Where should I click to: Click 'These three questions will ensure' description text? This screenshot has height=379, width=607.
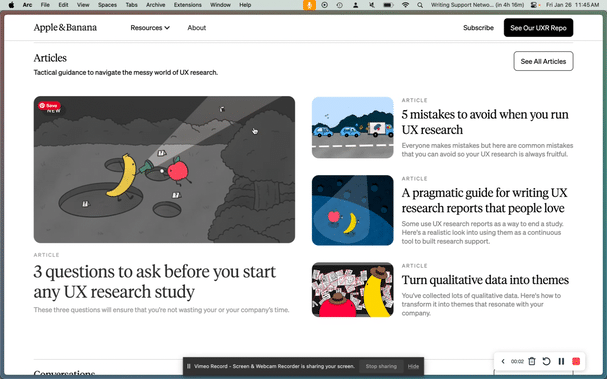pyautogui.click(x=161, y=310)
